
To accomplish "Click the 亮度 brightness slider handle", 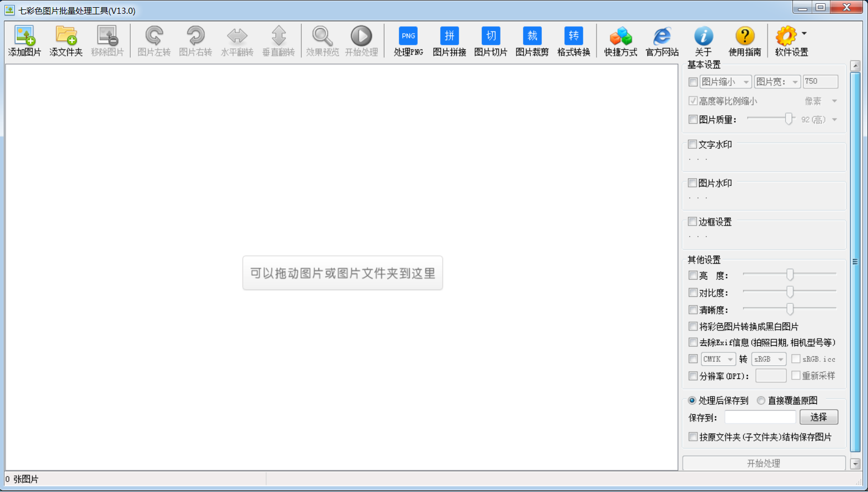I will point(790,274).
